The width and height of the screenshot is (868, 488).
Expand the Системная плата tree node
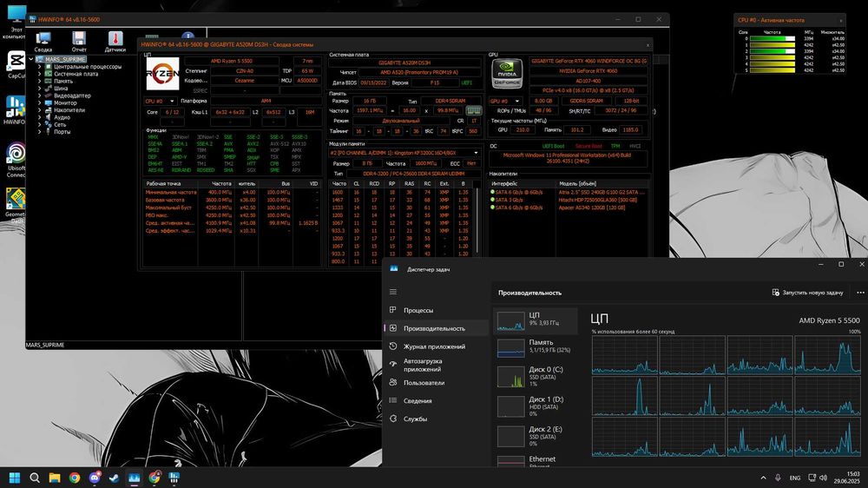tap(39, 74)
